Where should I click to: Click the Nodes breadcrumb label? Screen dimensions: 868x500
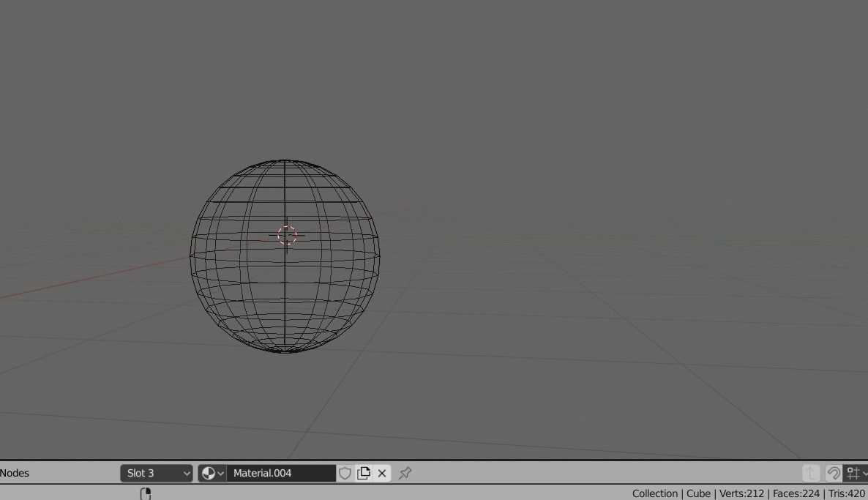pyautogui.click(x=13, y=473)
